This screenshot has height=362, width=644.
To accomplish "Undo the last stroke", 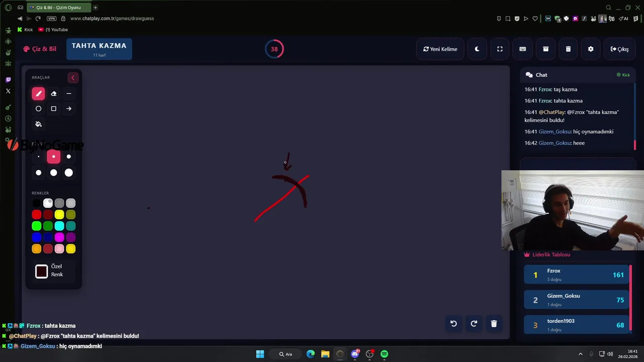I will [x=453, y=324].
